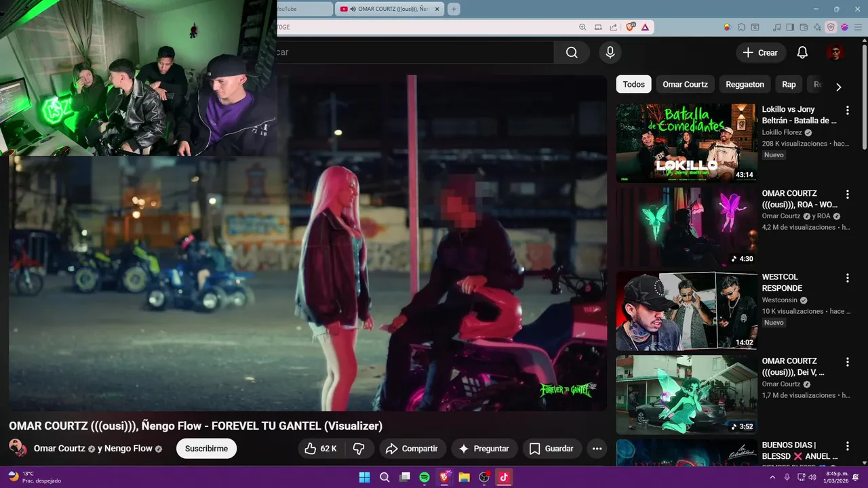Image resolution: width=868 pixels, height=488 pixels.
Task: Click the share page icon in address bar
Action: click(x=613, y=27)
